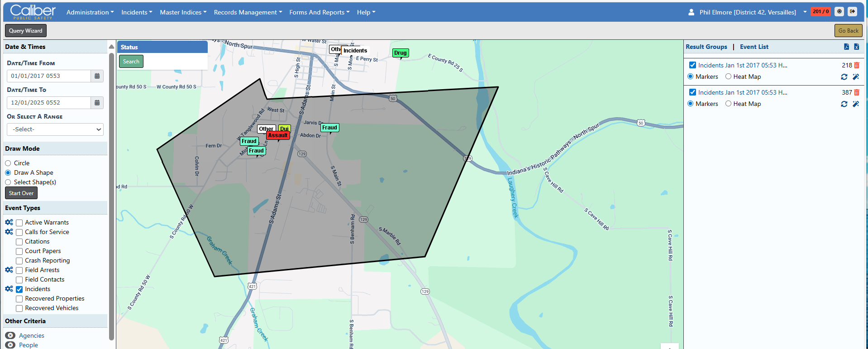Delete the result group with 218 incidents

click(x=857, y=65)
